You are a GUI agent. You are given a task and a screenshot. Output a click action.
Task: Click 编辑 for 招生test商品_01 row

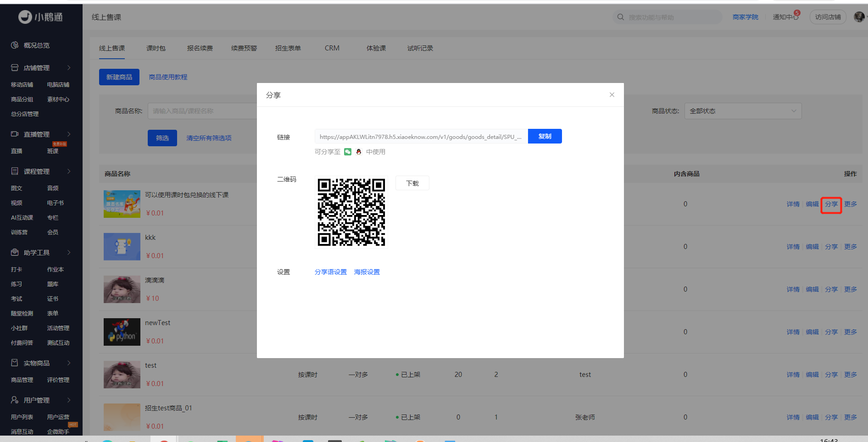(812, 417)
